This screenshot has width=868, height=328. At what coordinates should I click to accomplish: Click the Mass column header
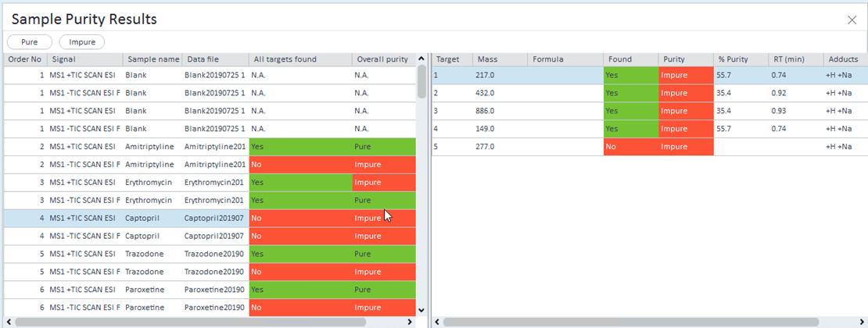tap(487, 59)
